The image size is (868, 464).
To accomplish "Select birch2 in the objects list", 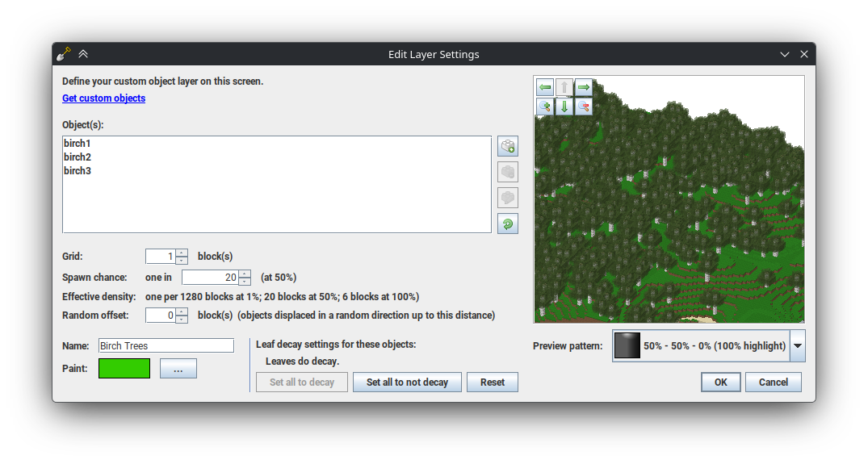I will pyautogui.click(x=277, y=157).
